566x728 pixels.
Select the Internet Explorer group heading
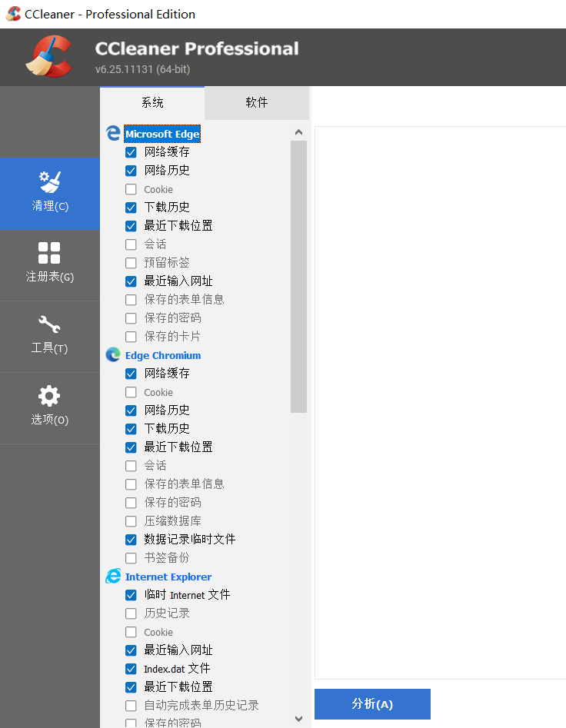coord(168,577)
